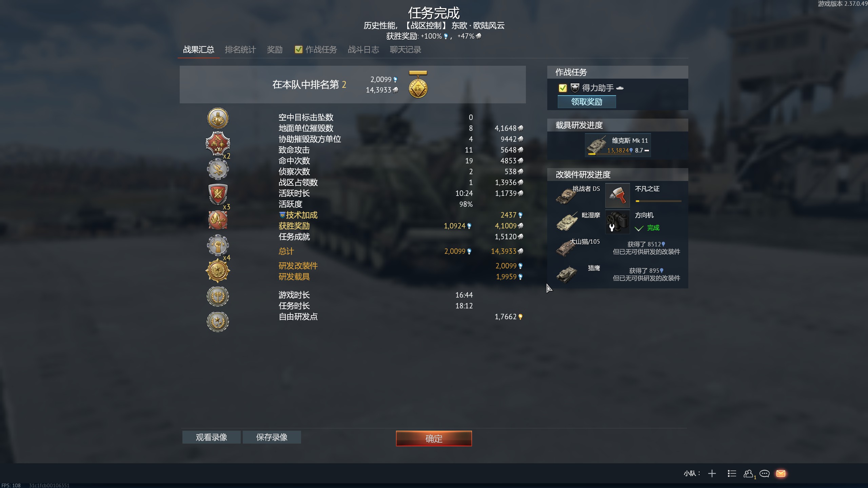Viewport: 868px width, 488px height.
Task: Click the 领取奖励 button
Action: click(587, 102)
